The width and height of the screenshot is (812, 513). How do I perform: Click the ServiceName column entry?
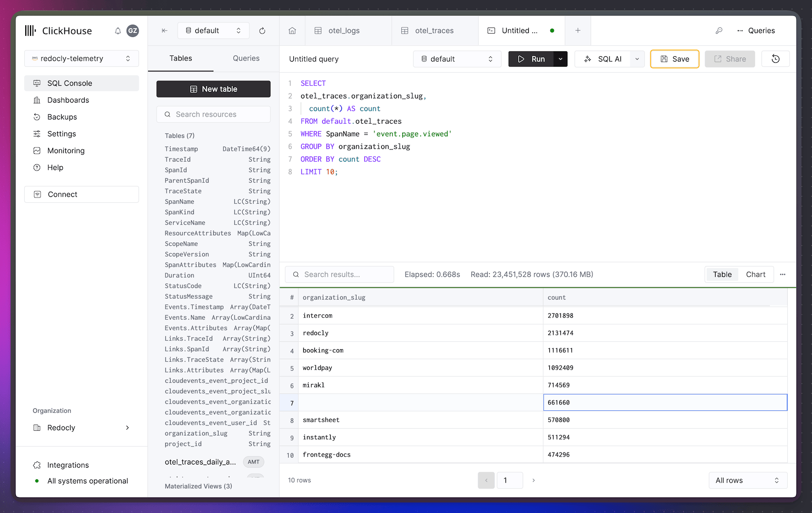[x=217, y=223]
